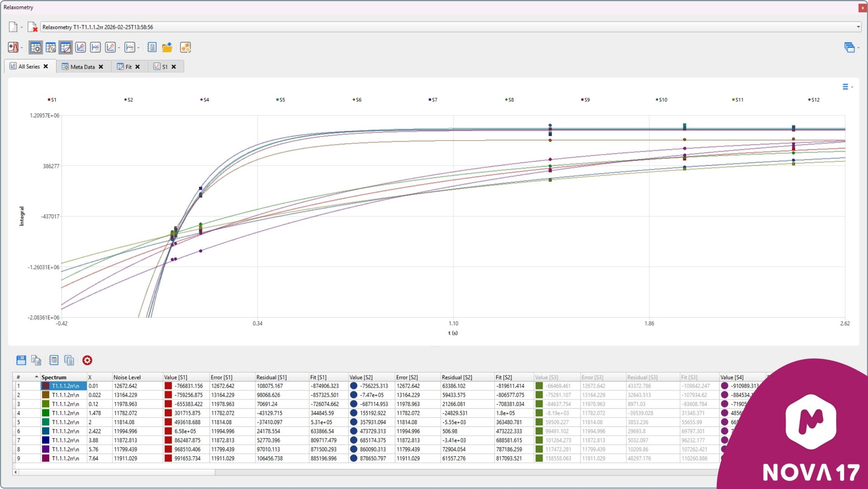Click the S7 series legend entry

pos(433,100)
